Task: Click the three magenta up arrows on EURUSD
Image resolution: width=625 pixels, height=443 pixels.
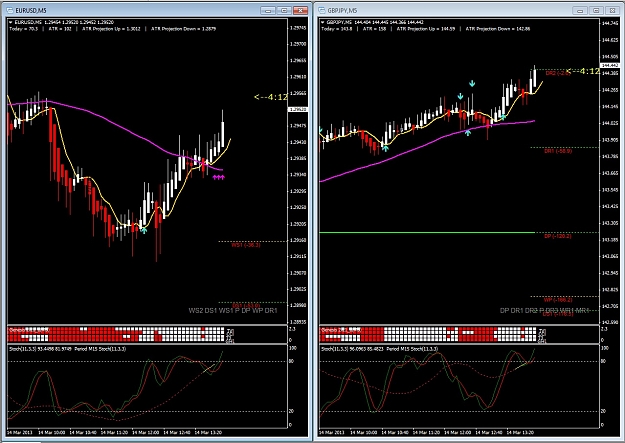Action: point(218,177)
